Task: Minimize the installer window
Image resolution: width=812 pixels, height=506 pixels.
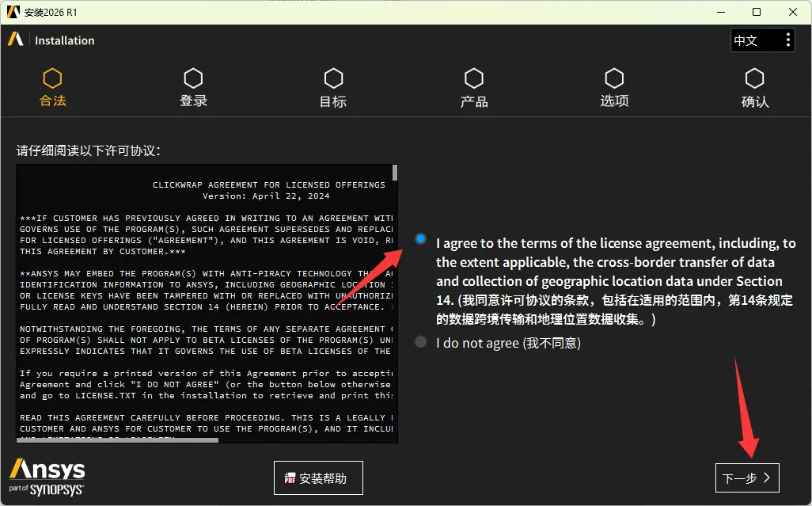Action: coord(720,12)
